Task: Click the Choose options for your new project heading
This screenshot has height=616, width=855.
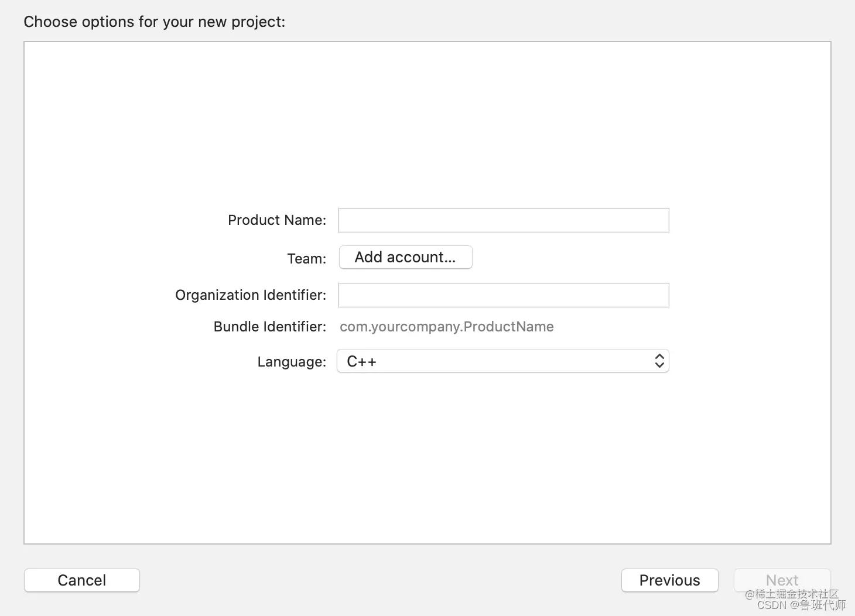Action: [155, 22]
